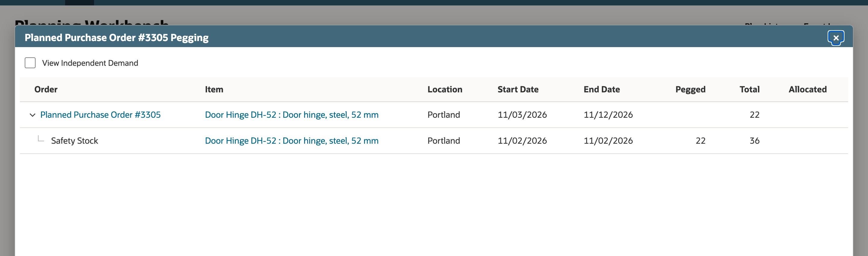Select the Safety Stock row label

(74, 141)
